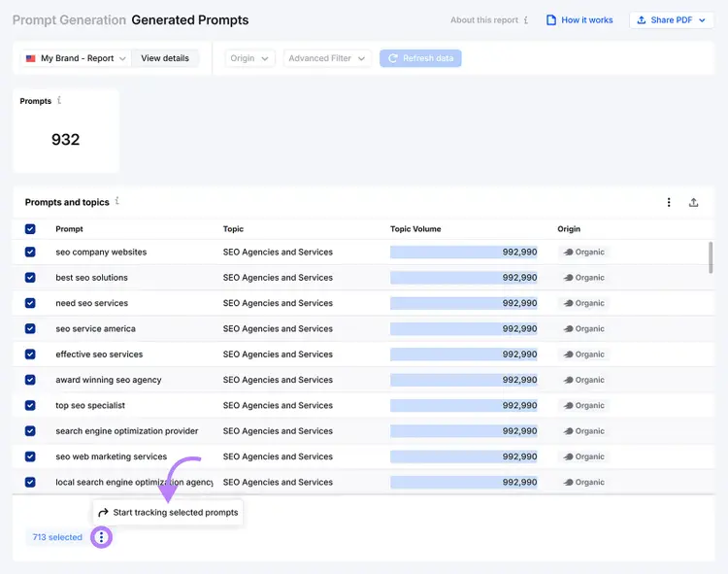Click Organic origin badge for seo company websites
Image resolution: width=728 pixels, height=574 pixels.
pyautogui.click(x=583, y=253)
